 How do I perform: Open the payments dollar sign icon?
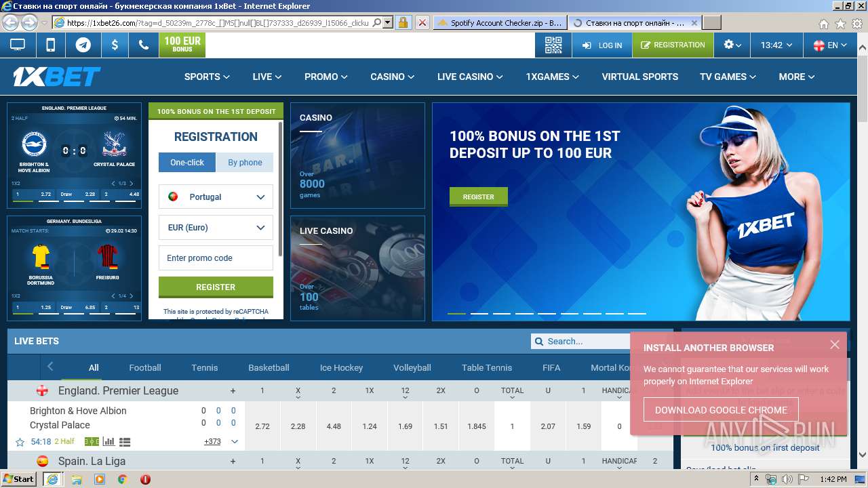point(115,45)
